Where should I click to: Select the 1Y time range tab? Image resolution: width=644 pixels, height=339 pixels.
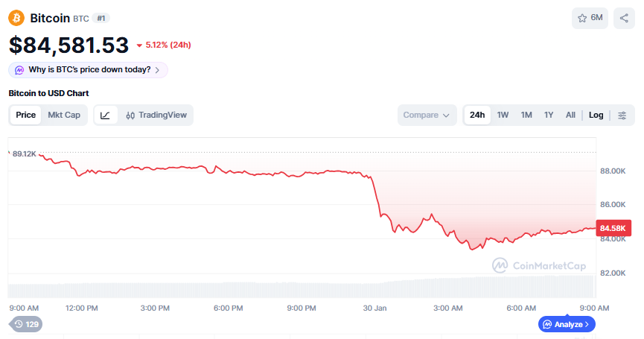point(549,115)
